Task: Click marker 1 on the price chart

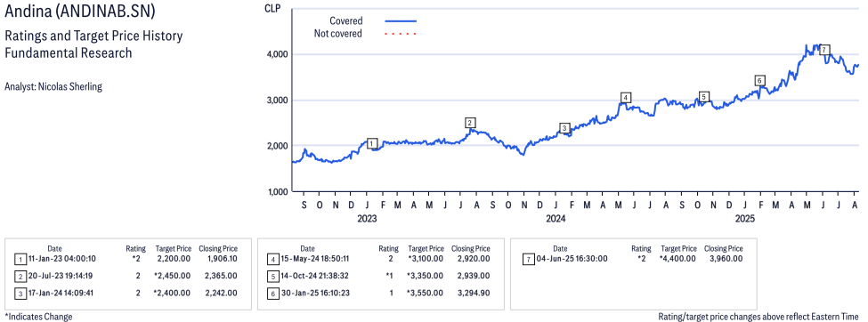Action: click(x=372, y=143)
